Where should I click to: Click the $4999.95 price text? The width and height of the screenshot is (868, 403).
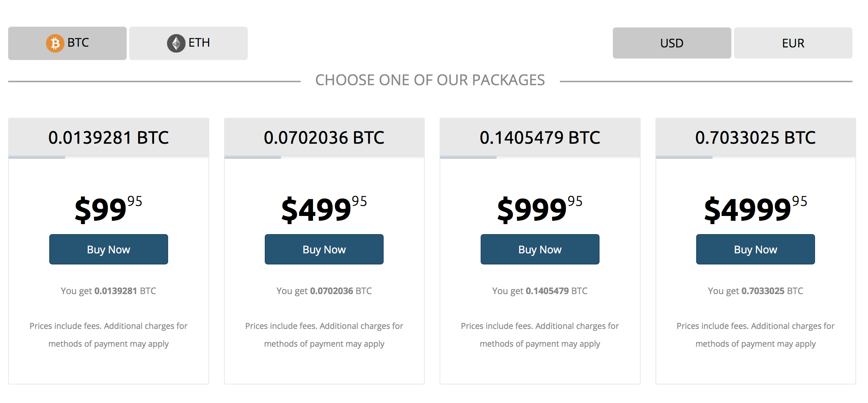pos(755,209)
